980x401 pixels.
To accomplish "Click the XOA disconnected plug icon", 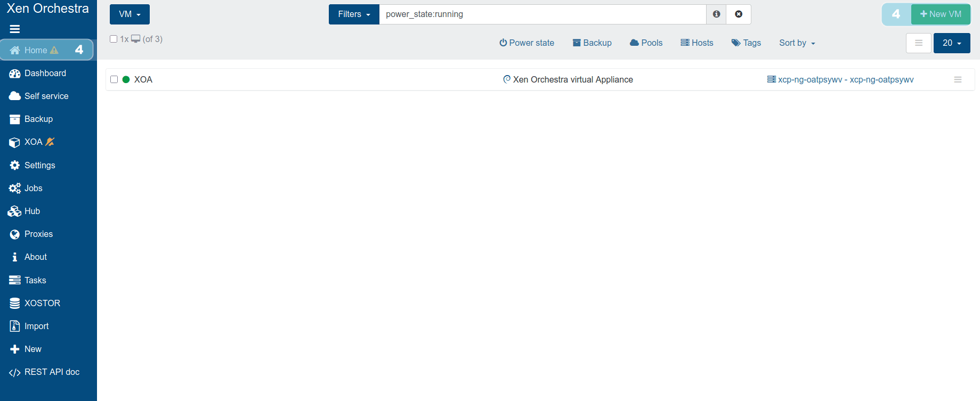I will click(x=50, y=142).
